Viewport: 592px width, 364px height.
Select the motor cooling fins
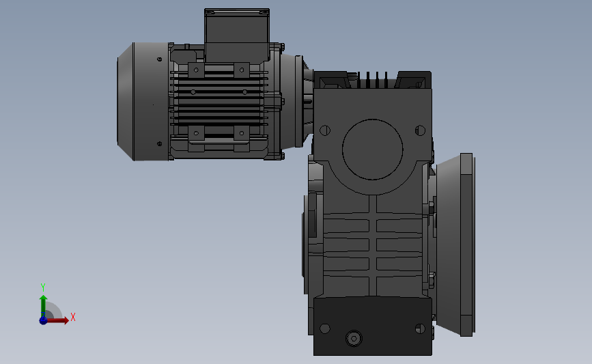219,102
